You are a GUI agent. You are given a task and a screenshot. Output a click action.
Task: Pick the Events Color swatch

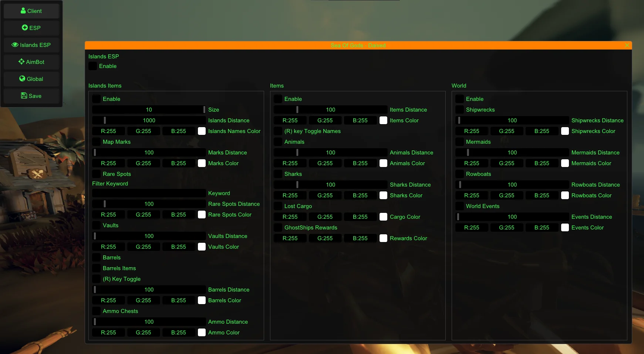point(565,228)
